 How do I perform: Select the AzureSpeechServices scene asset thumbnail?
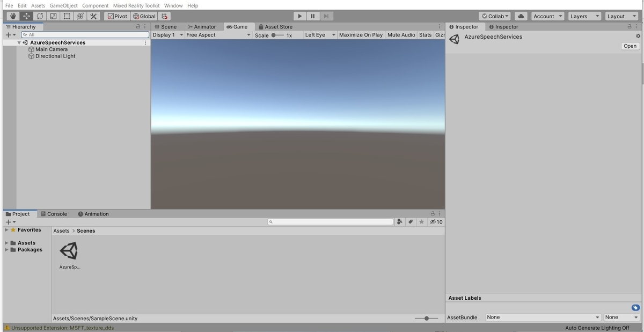coord(69,251)
